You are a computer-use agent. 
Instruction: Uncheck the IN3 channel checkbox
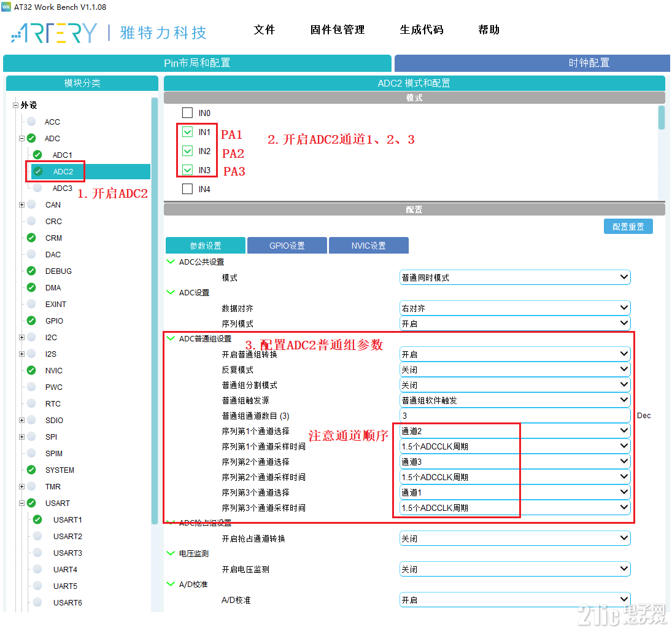[187, 170]
